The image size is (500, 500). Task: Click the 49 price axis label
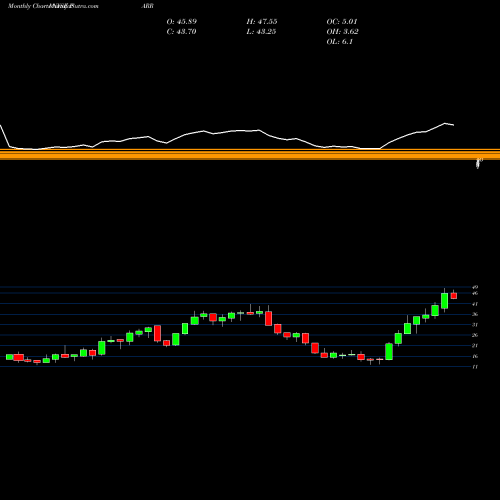pos(475,287)
